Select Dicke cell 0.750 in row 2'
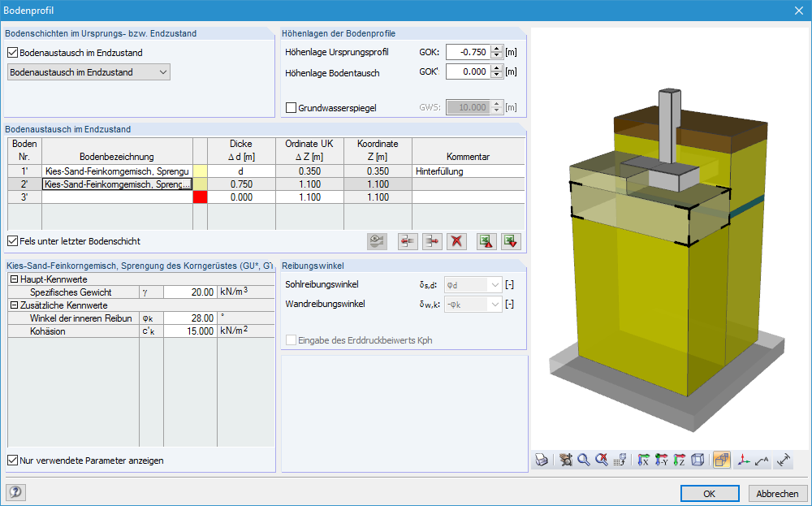The image size is (812, 506). (241, 184)
